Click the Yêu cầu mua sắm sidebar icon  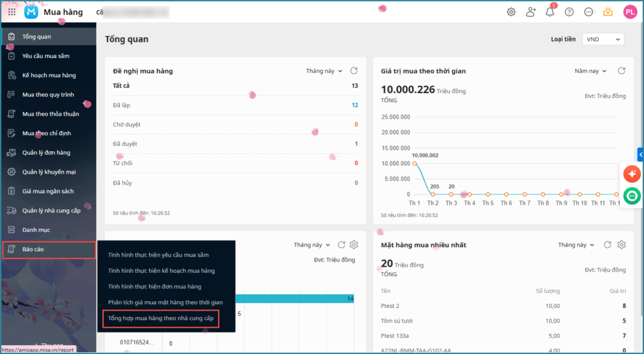(x=11, y=56)
